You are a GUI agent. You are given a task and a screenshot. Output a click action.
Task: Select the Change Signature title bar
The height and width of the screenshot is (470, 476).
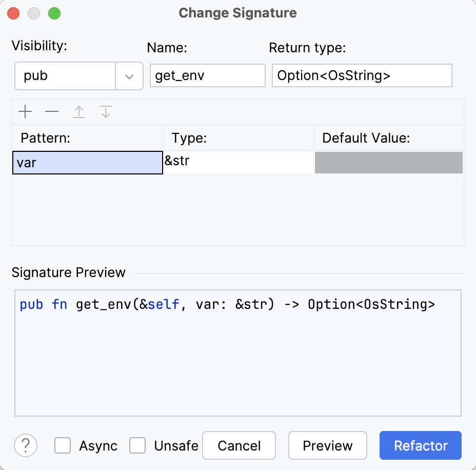[x=236, y=13]
